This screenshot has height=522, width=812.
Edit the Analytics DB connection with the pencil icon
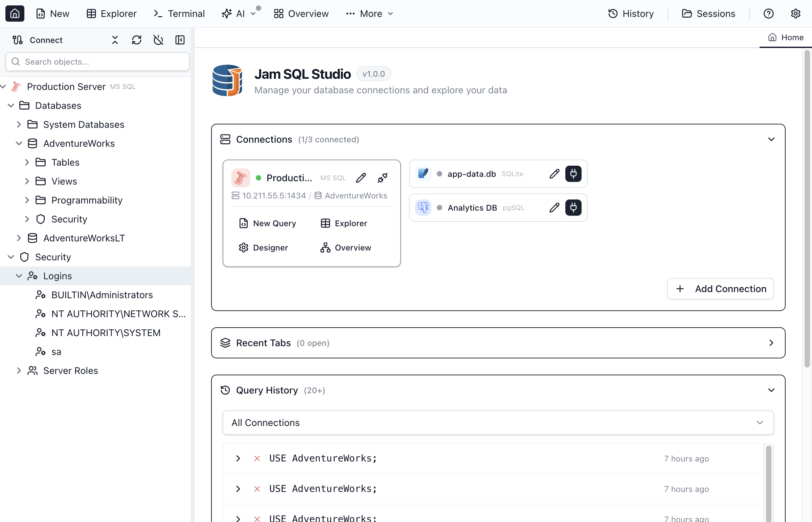click(x=554, y=208)
